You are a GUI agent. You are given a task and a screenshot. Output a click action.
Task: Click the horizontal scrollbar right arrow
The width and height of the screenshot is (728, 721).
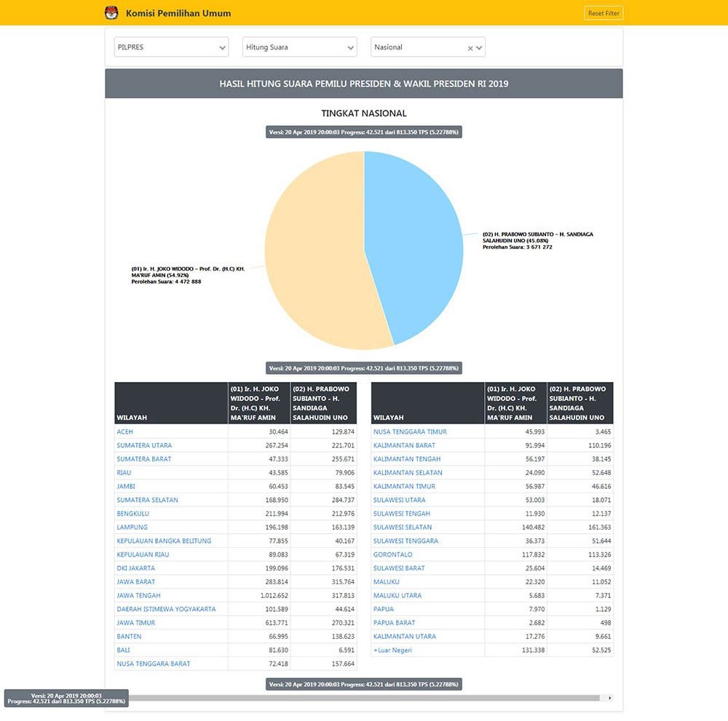609,698
